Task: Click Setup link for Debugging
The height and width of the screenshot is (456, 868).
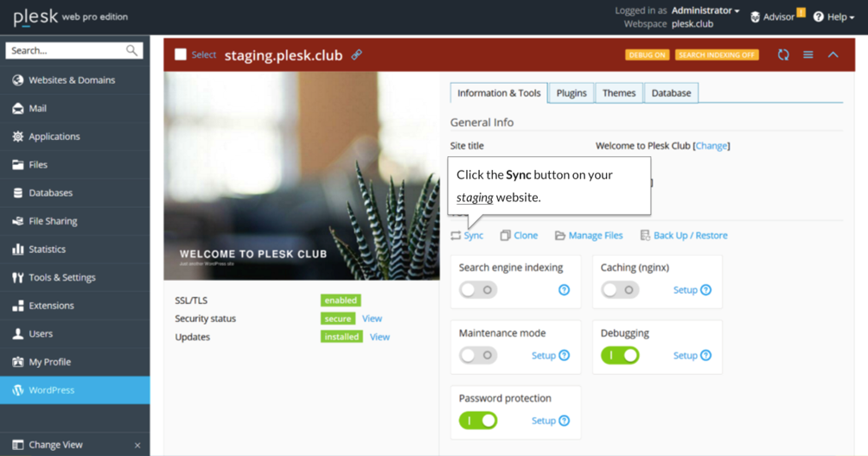Action: click(x=685, y=356)
